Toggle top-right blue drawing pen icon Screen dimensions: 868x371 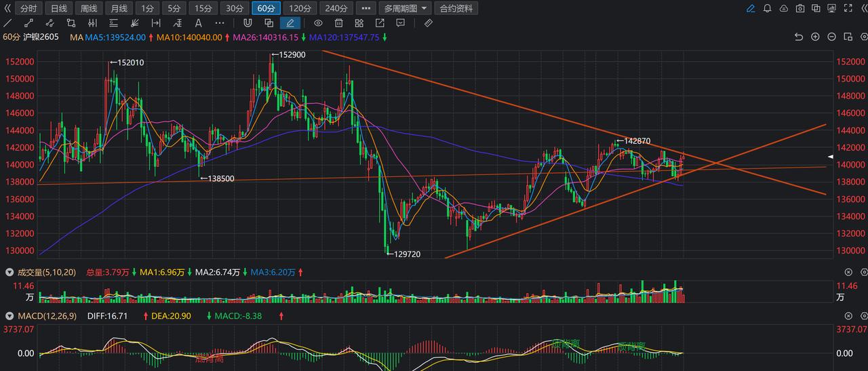click(751, 9)
